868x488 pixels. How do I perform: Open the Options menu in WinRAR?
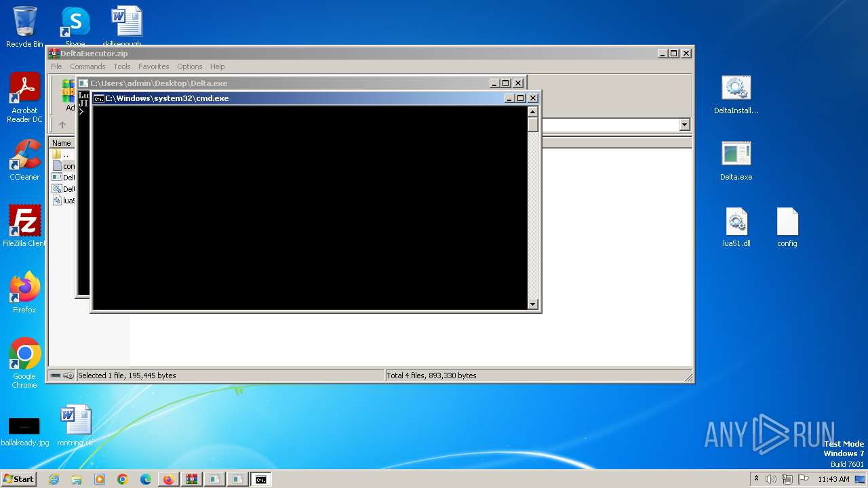[190, 66]
